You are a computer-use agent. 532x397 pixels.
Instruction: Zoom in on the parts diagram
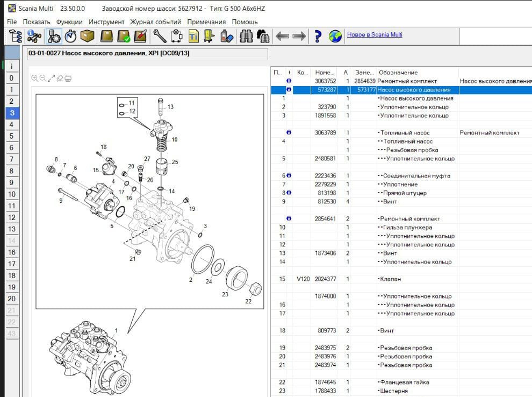[35, 78]
